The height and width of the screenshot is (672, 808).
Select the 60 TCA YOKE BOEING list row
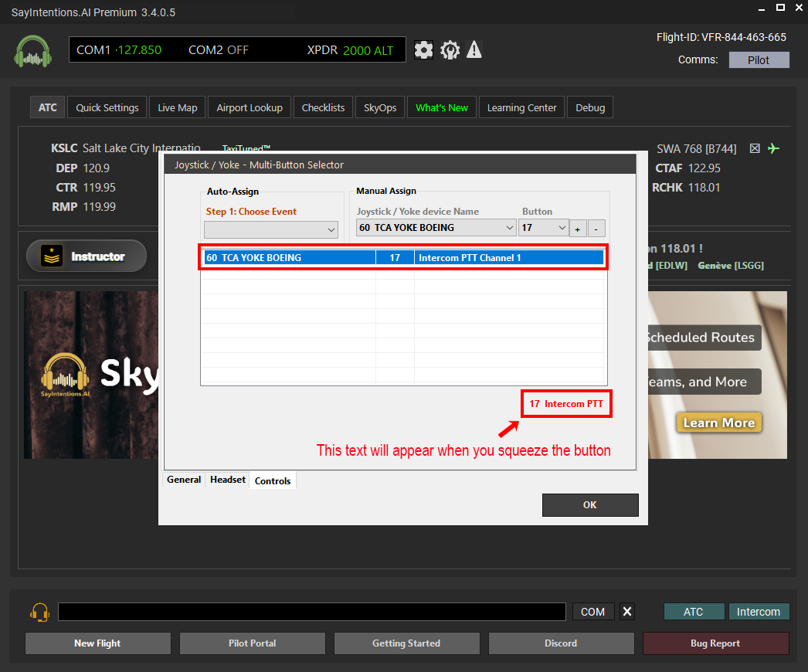404,258
